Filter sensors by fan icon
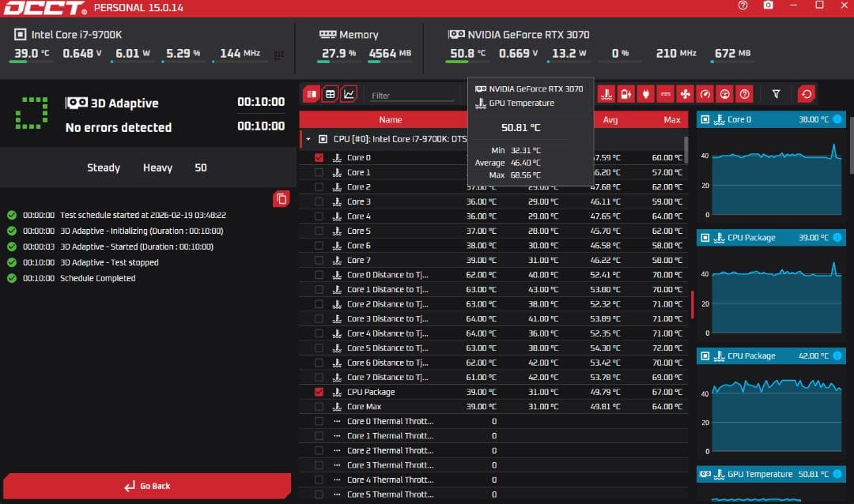Screen dimensions: 854x504 pos(685,94)
